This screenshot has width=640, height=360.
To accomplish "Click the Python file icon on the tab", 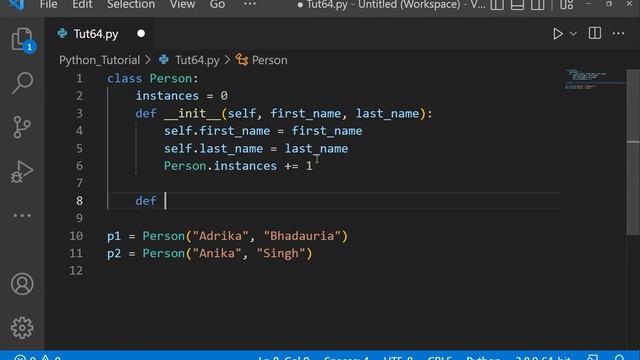I will (x=62, y=33).
